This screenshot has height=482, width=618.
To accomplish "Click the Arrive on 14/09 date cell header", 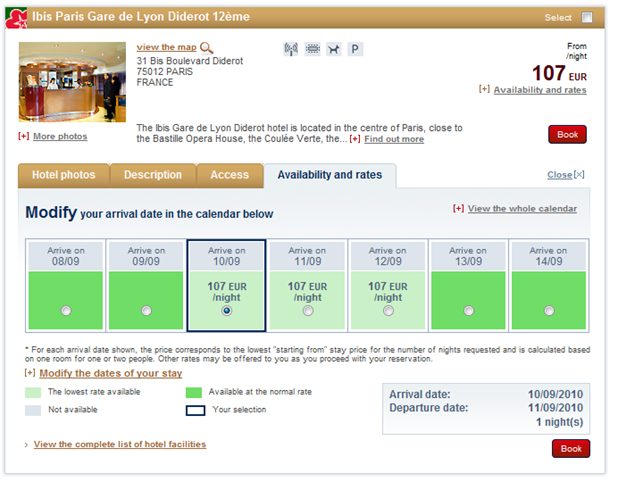I will [x=548, y=256].
